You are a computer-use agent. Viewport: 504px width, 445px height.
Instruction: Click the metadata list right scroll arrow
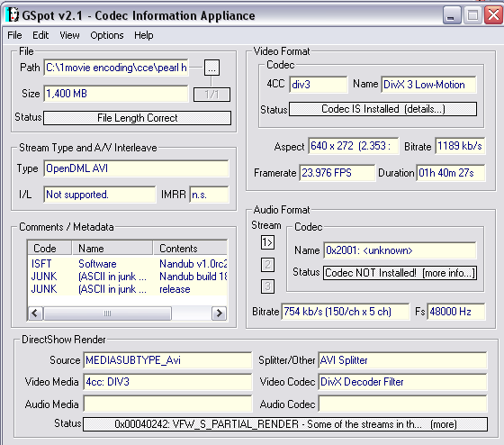tap(219, 313)
